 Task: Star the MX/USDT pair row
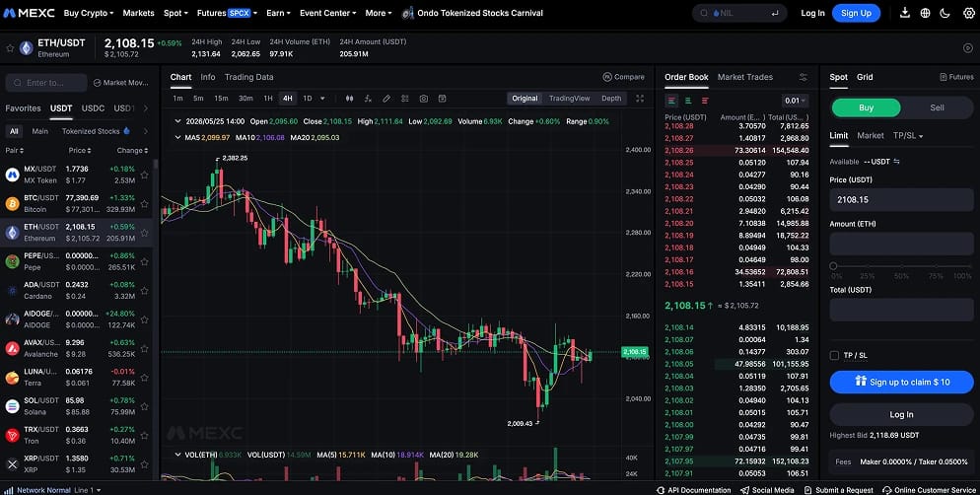[x=144, y=175]
